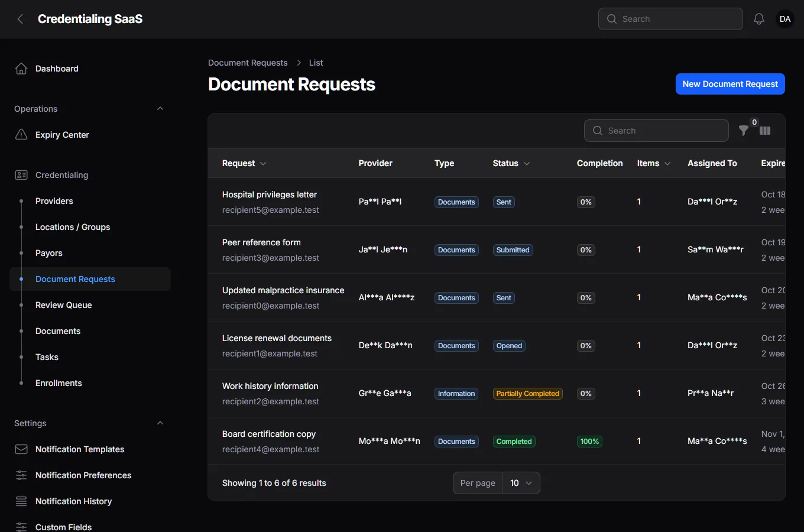Image resolution: width=804 pixels, height=532 pixels.
Task: Open the Hospital privileges letter request
Action: pos(270,194)
